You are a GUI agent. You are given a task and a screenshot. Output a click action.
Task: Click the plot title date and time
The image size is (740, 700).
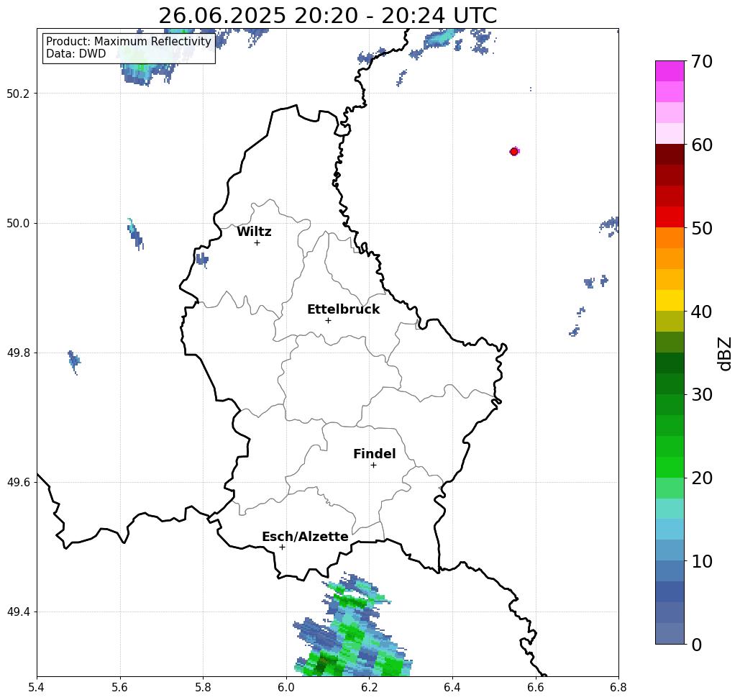point(327,16)
